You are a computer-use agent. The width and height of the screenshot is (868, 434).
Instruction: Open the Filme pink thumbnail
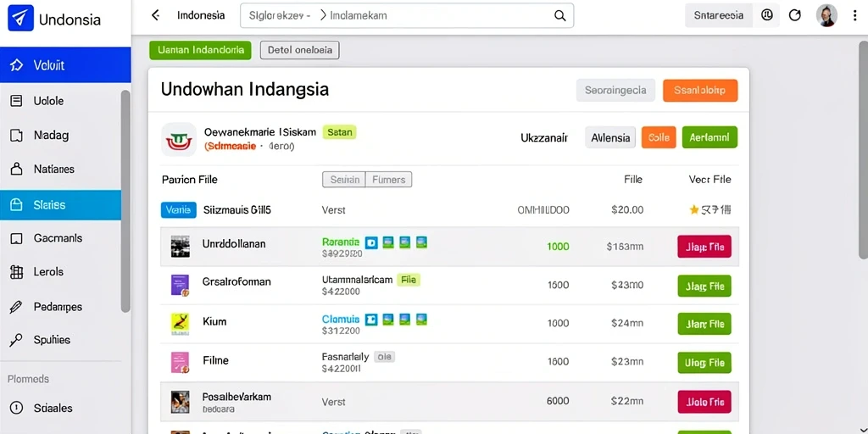click(180, 363)
